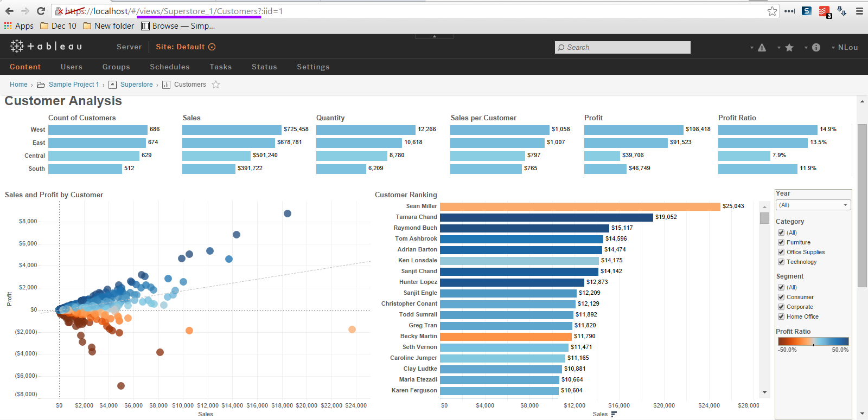The image size is (868, 420).
Task: Click the top blue scatter point
Action: [288, 214]
